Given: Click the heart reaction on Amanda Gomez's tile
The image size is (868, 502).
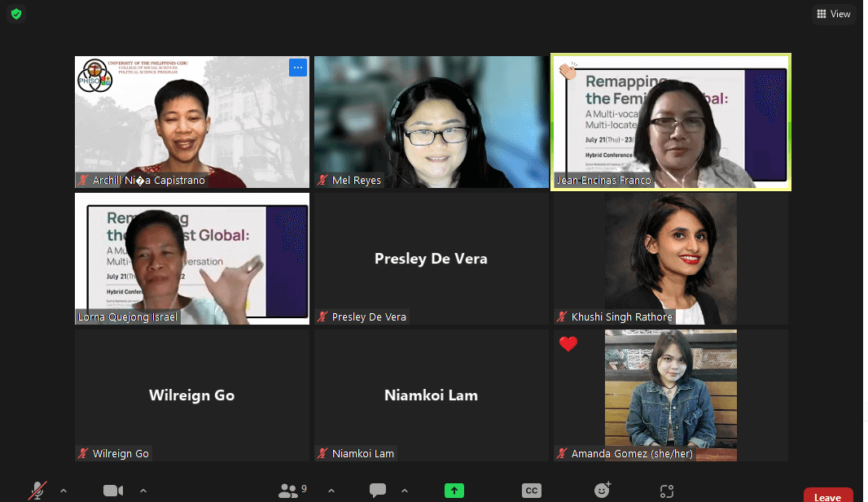Looking at the screenshot, I should (x=568, y=344).
